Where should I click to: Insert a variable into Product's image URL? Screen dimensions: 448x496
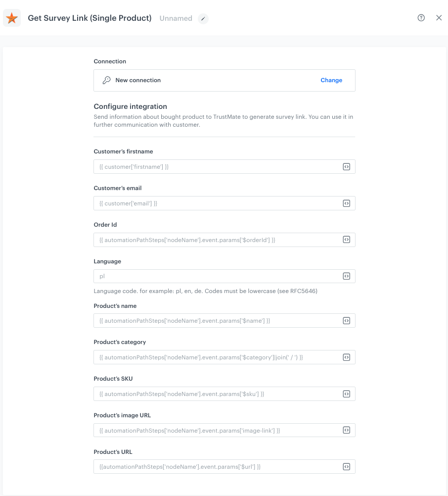pyautogui.click(x=347, y=430)
